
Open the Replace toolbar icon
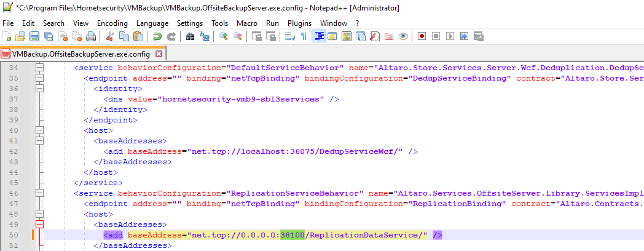pyautogui.click(x=205, y=37)
